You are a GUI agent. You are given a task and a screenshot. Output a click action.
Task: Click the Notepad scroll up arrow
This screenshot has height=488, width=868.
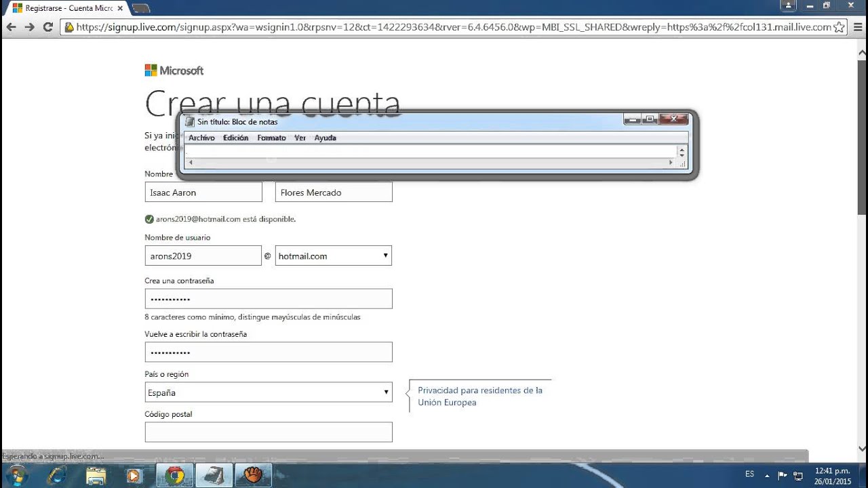click(682, 148)
